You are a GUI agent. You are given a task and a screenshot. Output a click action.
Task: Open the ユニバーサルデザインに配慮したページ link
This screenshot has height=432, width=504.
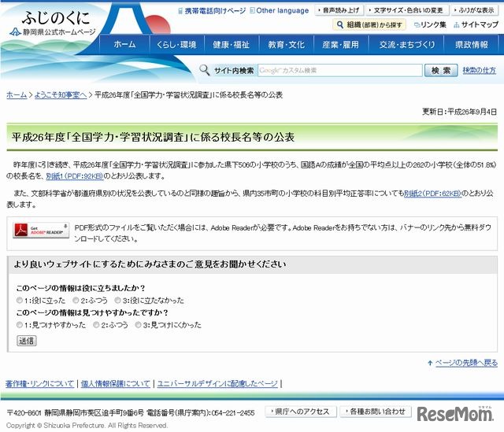[217, 383]
